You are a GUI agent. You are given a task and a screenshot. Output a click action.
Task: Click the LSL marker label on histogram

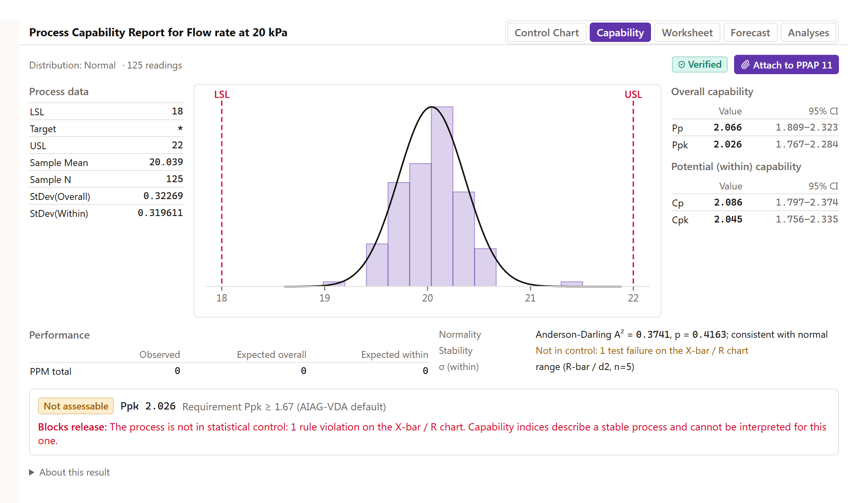tap(221, 94)
